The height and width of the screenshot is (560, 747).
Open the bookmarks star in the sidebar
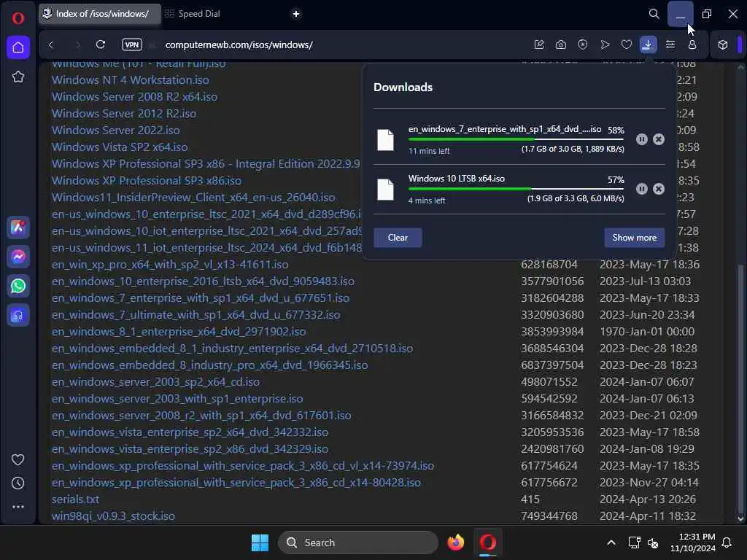pyautogui.click(x=18, y=77)
